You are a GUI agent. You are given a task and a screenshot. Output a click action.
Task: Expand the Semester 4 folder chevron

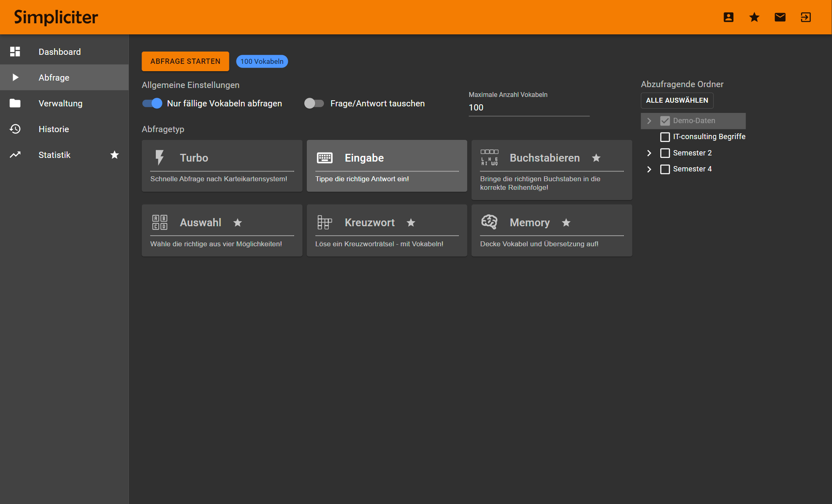649,169
